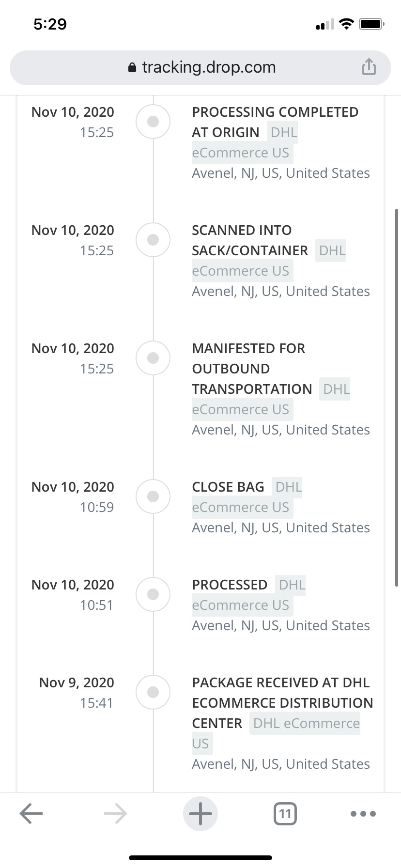
Task: Select the Scanned Into Sack/Container timeline marker
Action: pos(153,240)
